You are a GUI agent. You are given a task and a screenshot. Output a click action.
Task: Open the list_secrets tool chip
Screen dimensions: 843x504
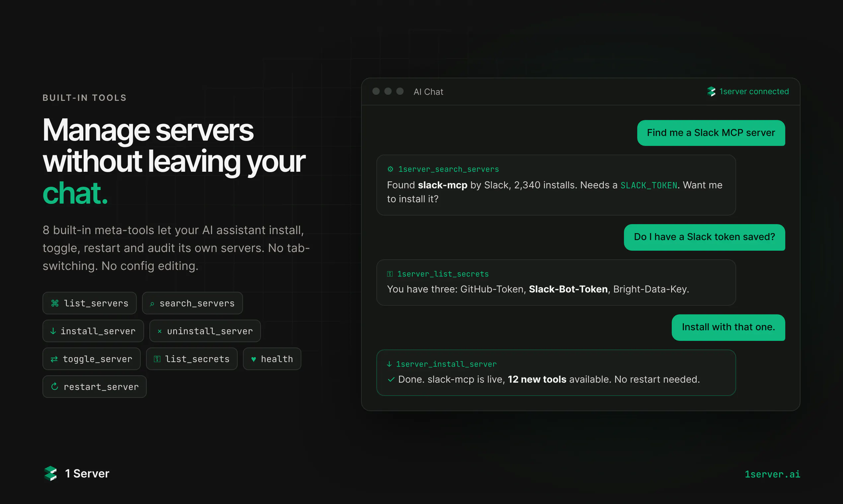(192, 359)
